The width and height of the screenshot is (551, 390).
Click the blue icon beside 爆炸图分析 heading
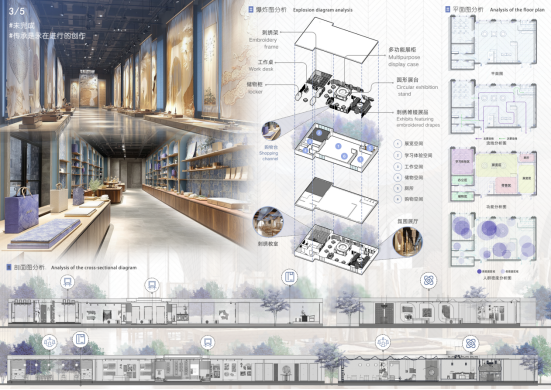(251, 10)
